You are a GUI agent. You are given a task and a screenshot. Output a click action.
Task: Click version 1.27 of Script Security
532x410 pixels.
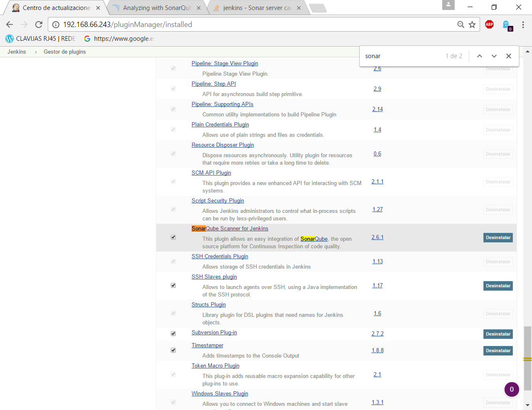tap(377, 210)
